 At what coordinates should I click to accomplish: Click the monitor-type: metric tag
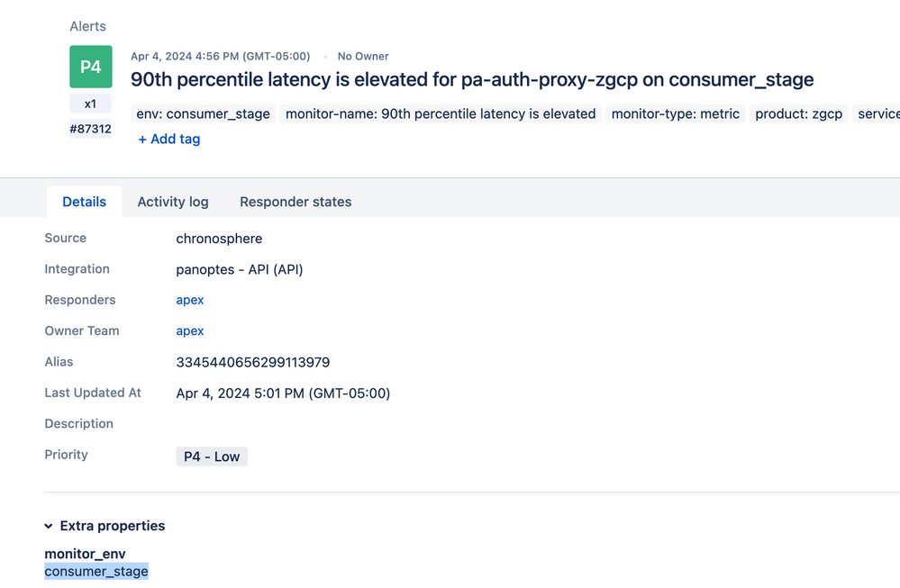[x=676, y=113]
